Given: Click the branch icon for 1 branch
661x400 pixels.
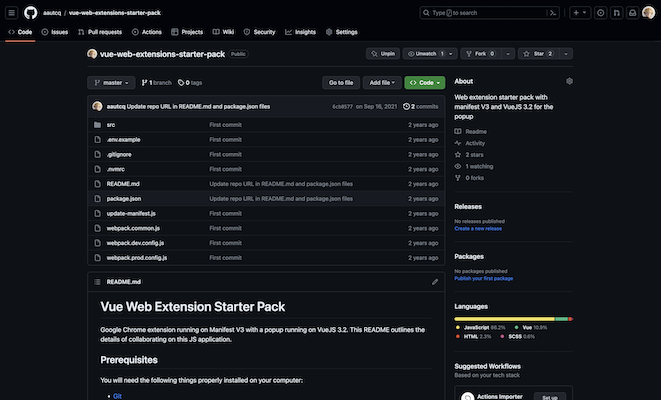Looking at the screenshot, I should click(144, 83).
